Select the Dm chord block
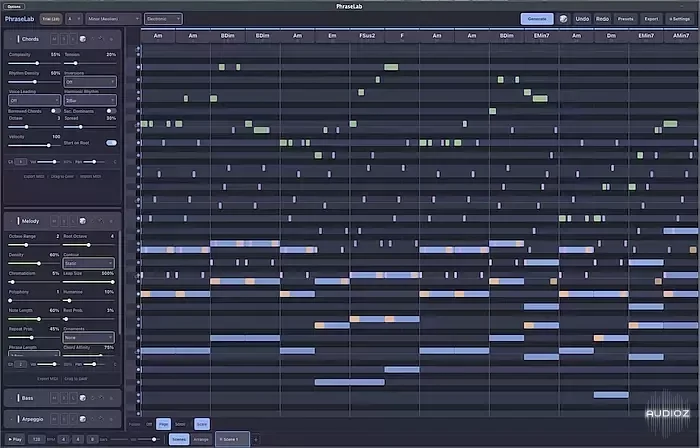 [x=611, y=36]
